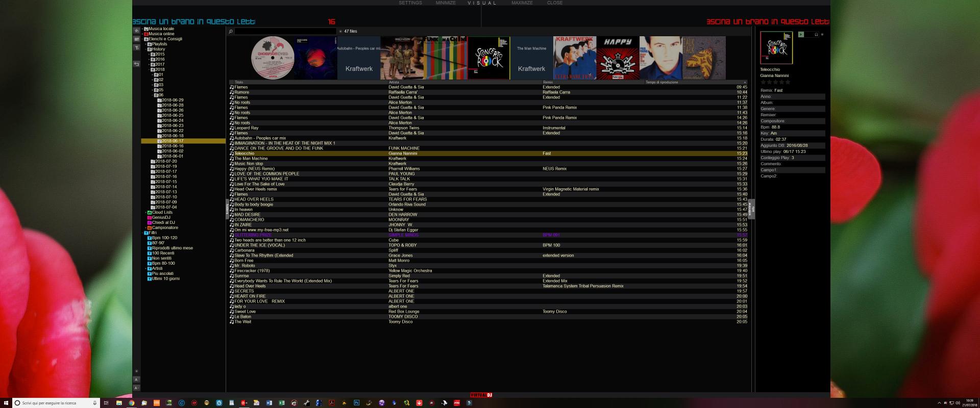
Task: Open the info panel options dot
Action: 822,34
